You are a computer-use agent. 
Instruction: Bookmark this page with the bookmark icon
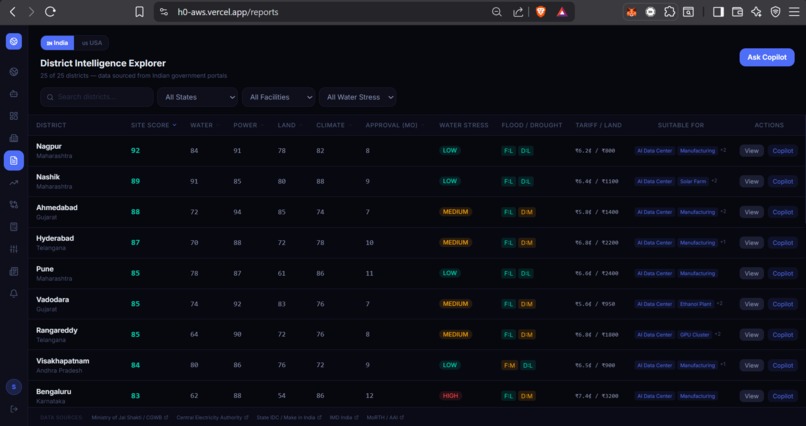coord(139,12)
